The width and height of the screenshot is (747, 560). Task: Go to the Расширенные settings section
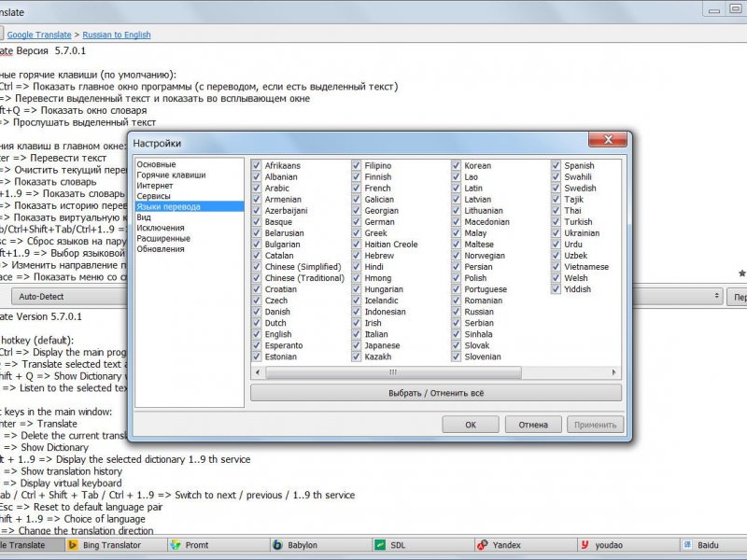[x=163, y=238]
